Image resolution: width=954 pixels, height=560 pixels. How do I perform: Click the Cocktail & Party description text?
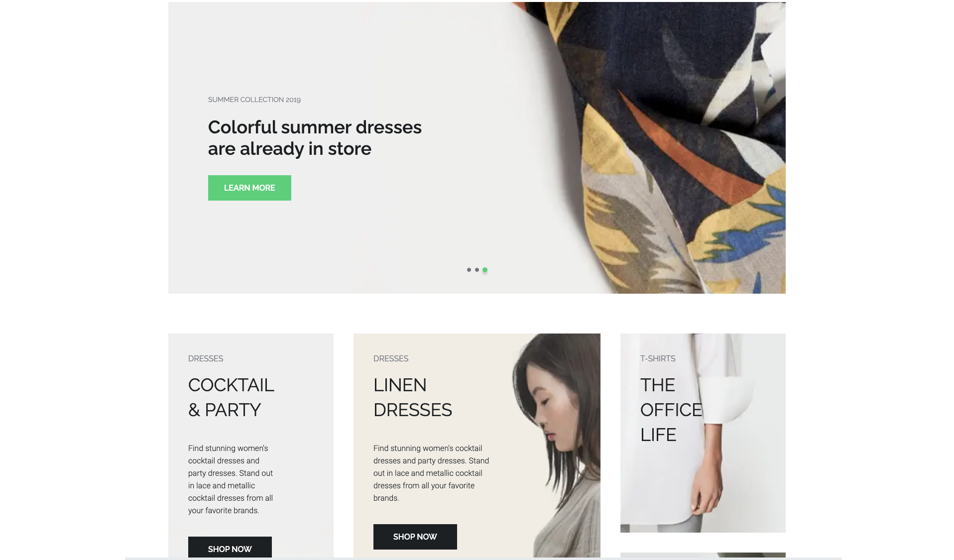(231, 479)
